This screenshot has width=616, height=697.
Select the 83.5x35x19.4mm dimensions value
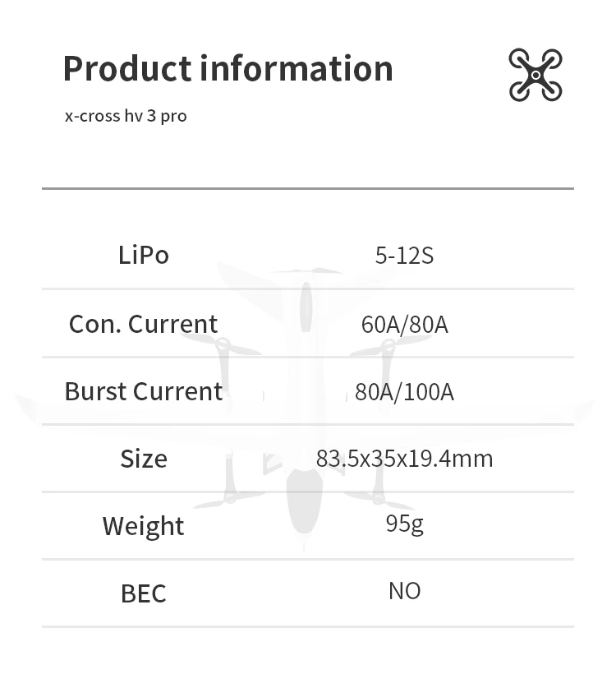[x=404, y=459]
